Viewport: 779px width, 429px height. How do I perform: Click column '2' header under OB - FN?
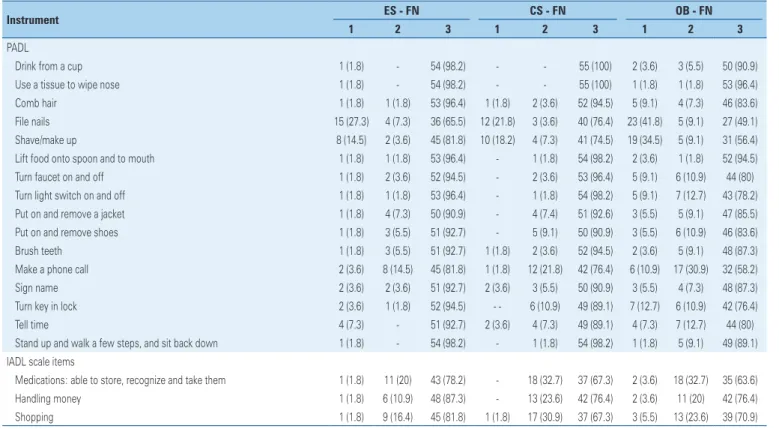coord(691,29)
